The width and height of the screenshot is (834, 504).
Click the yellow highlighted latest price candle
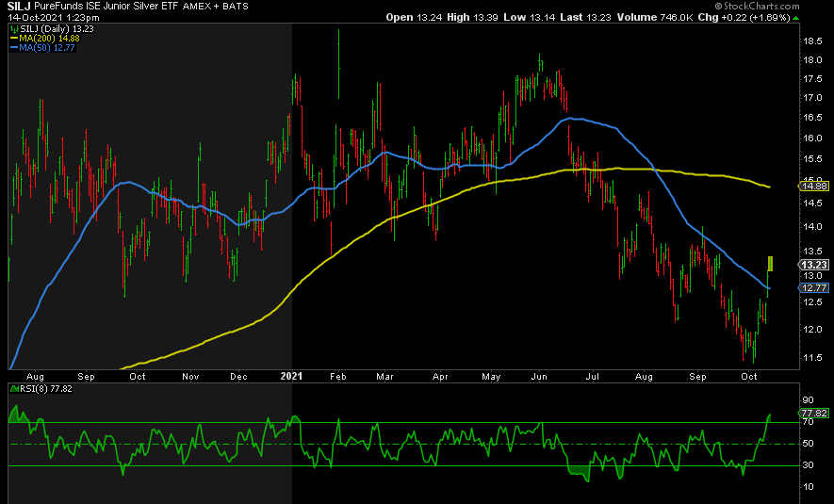pos(770,263)
